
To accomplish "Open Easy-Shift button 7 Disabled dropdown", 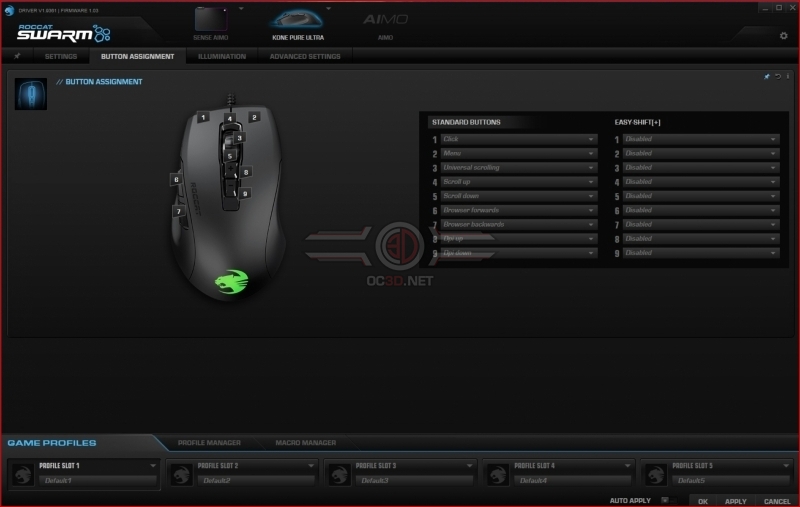I will coord(701,224).
